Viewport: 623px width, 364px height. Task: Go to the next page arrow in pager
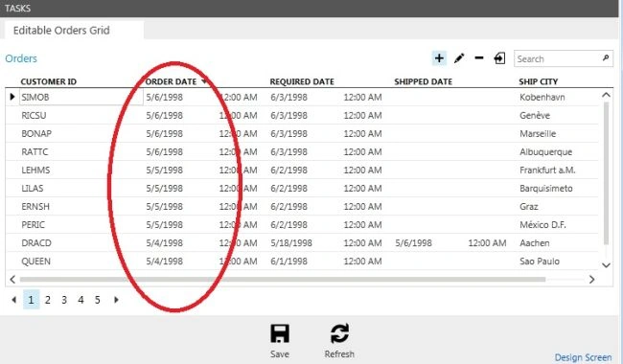[116, 300]
